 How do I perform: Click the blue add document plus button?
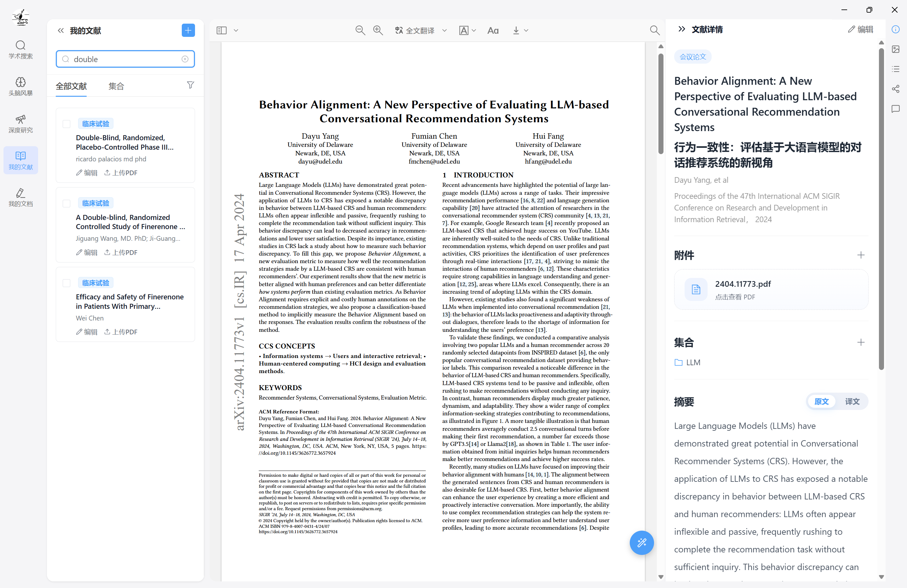pos(188,30)
